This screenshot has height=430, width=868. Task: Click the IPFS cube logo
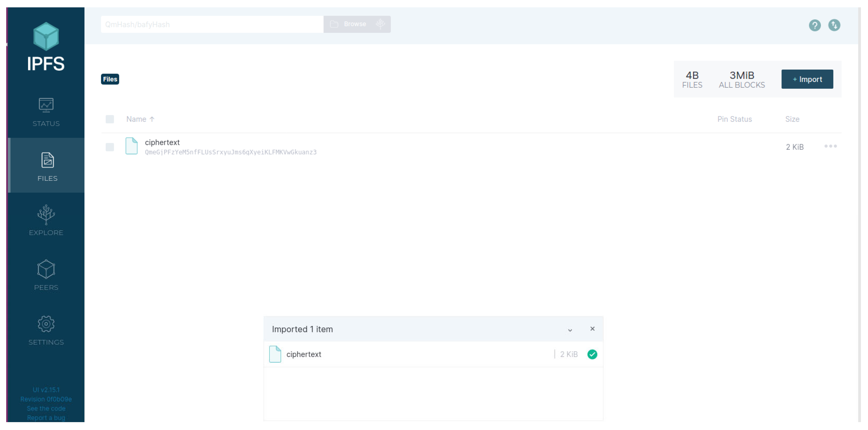coord(46,36)
